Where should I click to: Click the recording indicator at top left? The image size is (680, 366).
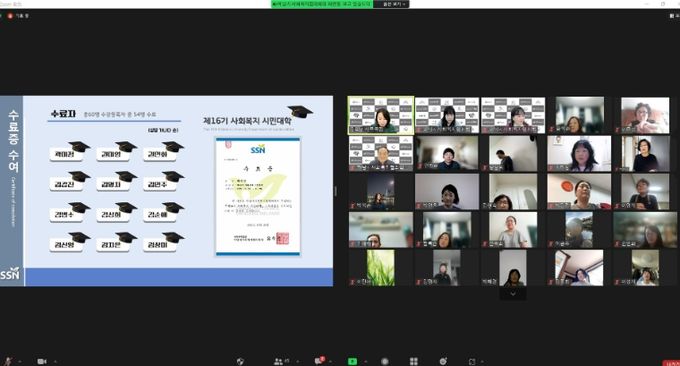(x=18, y=16)
